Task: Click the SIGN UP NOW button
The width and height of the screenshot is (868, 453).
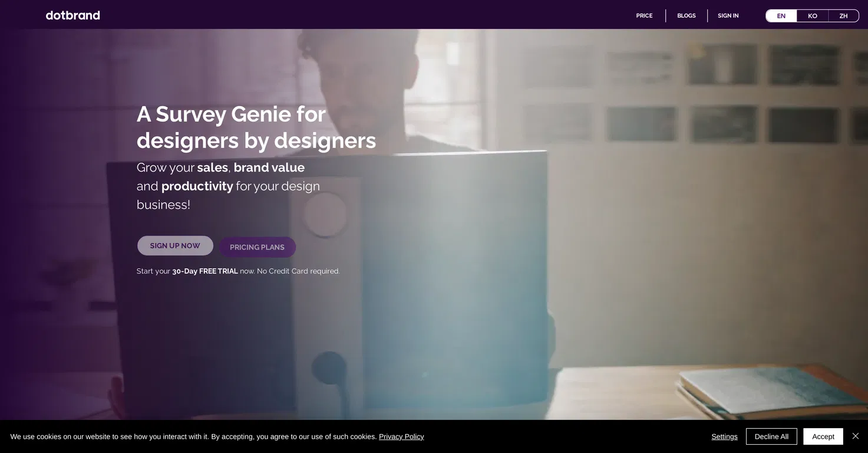Action: coord(175,245)
